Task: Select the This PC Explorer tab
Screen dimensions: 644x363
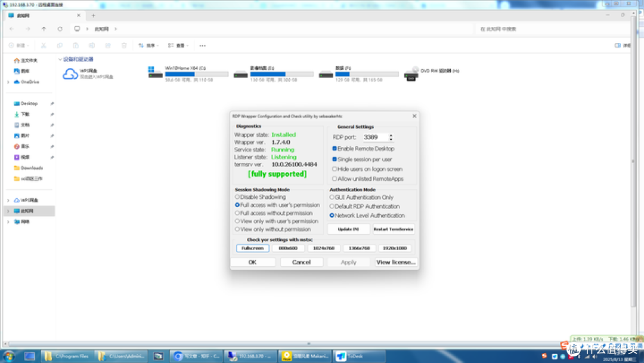Action: coord(44,16)
